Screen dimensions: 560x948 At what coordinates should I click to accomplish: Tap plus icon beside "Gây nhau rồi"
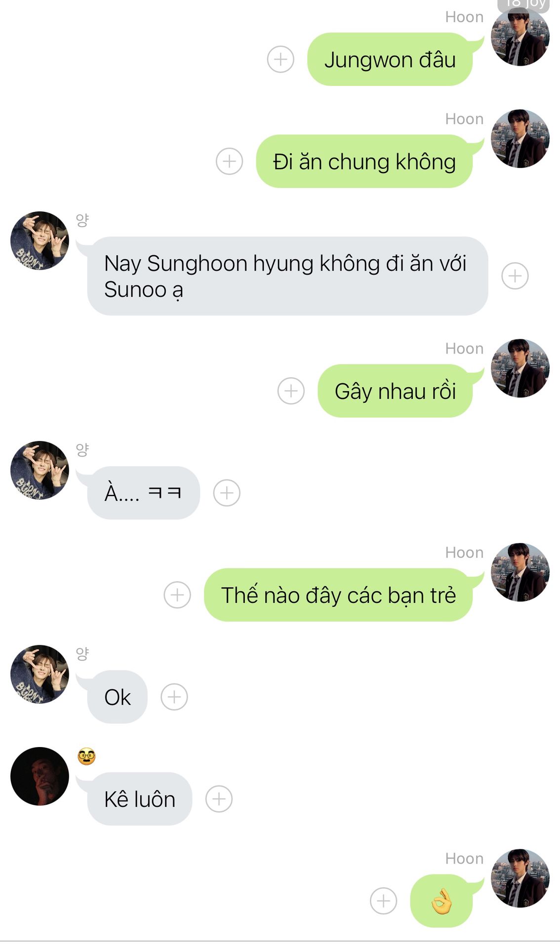pyautogui.click(x=291, y=391)
